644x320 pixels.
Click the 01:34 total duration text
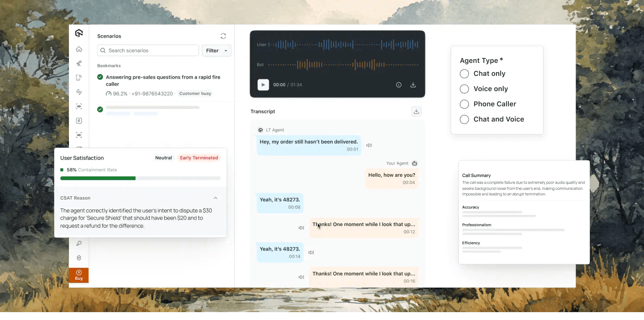point(296,85)
